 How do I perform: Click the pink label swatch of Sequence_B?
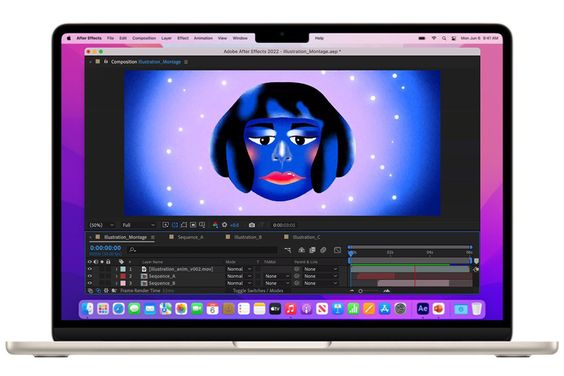tap(123, 283)
